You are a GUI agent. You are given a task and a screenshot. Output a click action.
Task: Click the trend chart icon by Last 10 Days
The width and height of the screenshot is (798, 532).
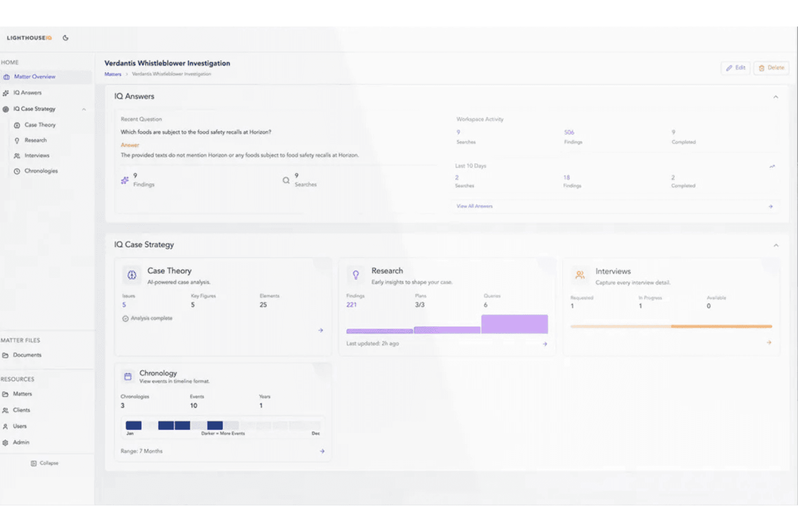coord(772,167)
